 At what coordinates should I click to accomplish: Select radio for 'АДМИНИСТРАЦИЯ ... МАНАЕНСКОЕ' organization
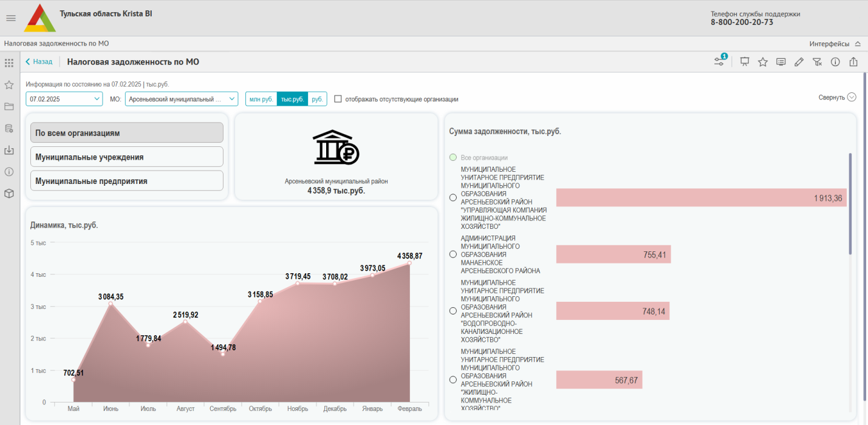pos(453,255)
